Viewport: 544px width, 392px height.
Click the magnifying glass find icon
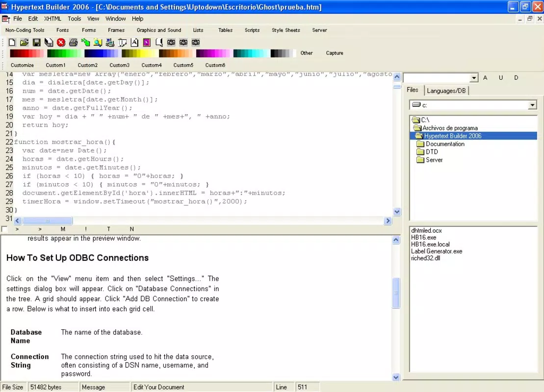click(x=98, y=42)
